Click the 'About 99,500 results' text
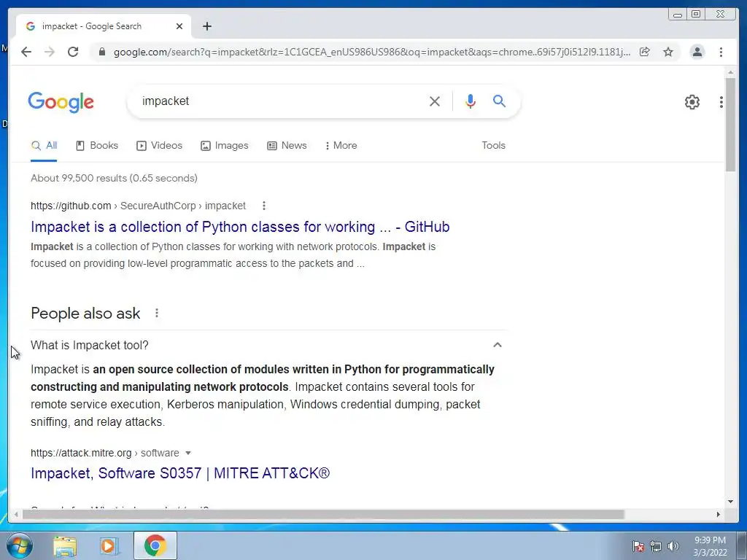Image resolution: width=747 pixels, height=560 pixels. tap(114, 178)
